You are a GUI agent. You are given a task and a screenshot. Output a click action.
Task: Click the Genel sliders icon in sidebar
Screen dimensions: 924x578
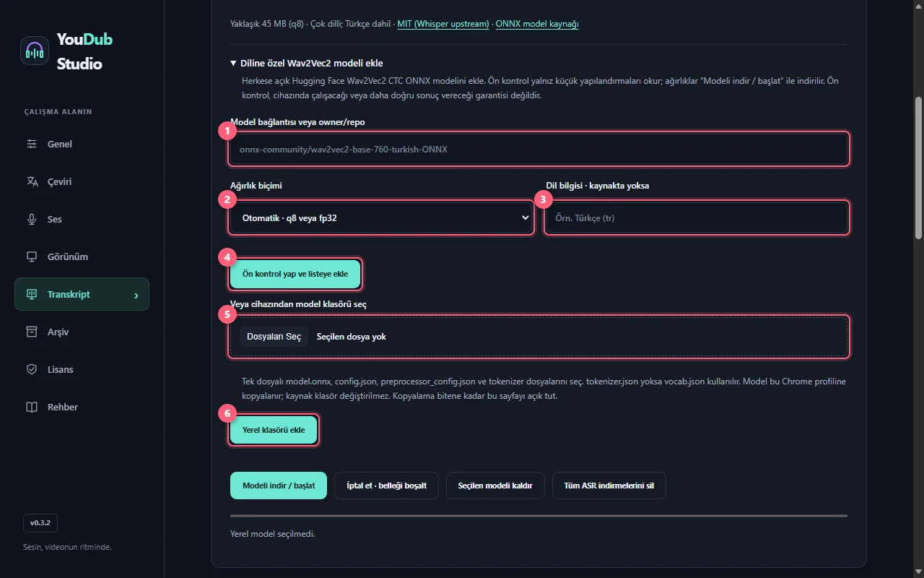tap(32, 144)
